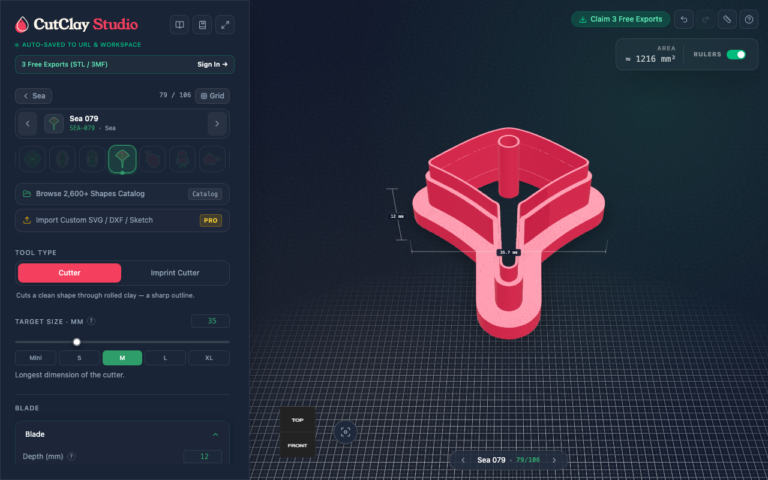
Task: Show Target Size help tooltip icon
Action: [x=91, y=321]
